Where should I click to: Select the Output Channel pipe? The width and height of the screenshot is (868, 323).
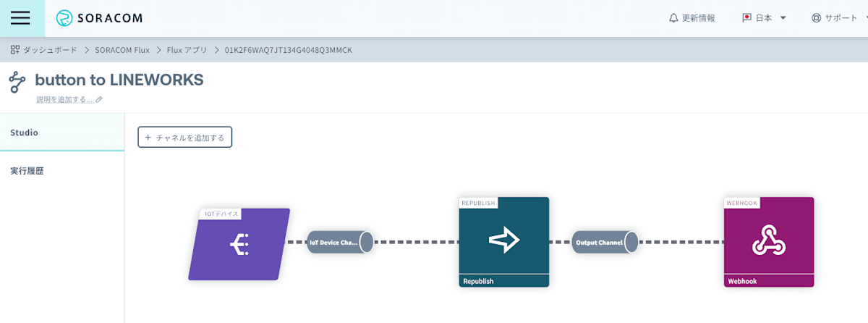click(x=605, y=242)
